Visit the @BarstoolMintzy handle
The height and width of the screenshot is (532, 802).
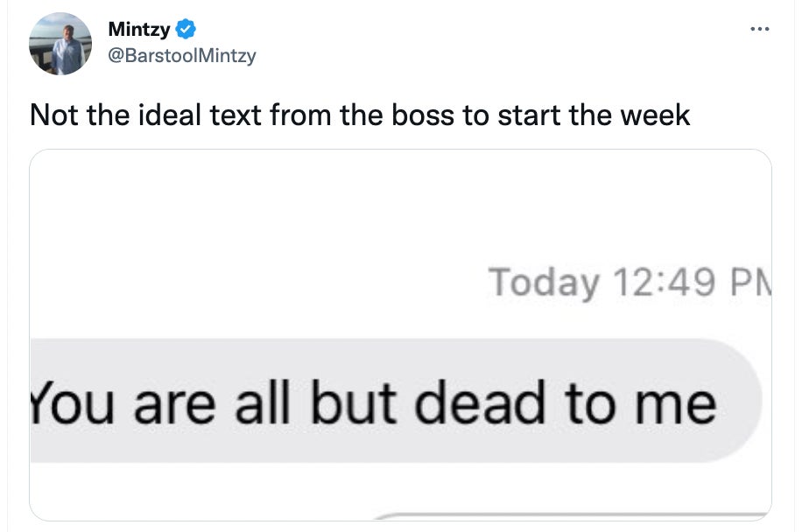point(181,56)
